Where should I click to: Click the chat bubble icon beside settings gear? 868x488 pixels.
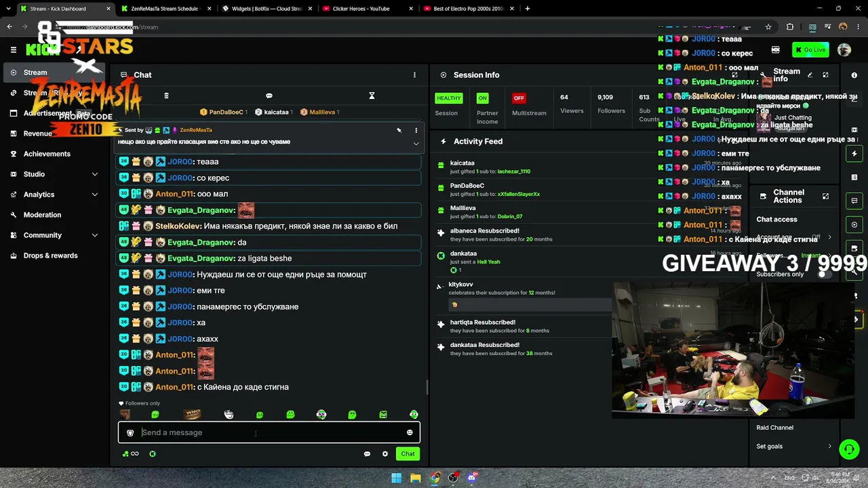click(367, 454)
